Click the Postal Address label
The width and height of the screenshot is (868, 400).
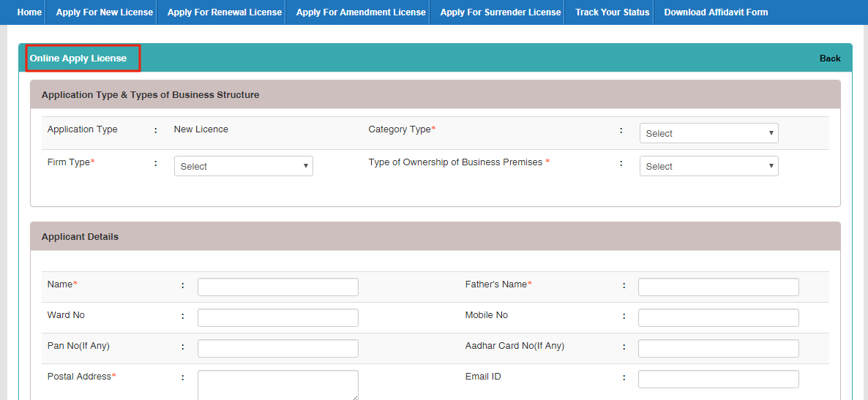point(80,376)
